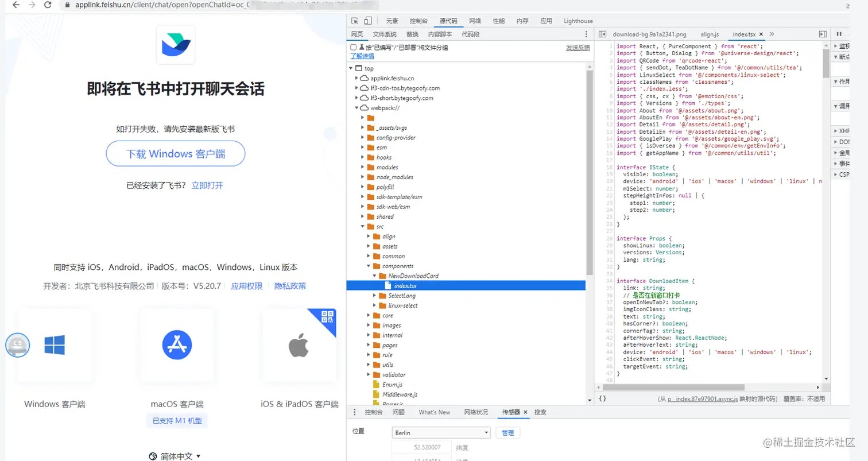Switch to the align.js editor tab
Viewport: 868px width, 461px height.
[x=710, y=34]
